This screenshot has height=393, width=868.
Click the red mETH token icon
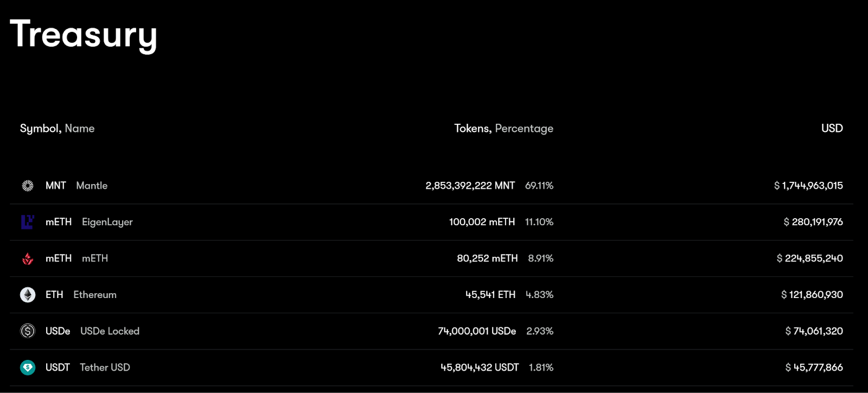[x=28, y=258]
